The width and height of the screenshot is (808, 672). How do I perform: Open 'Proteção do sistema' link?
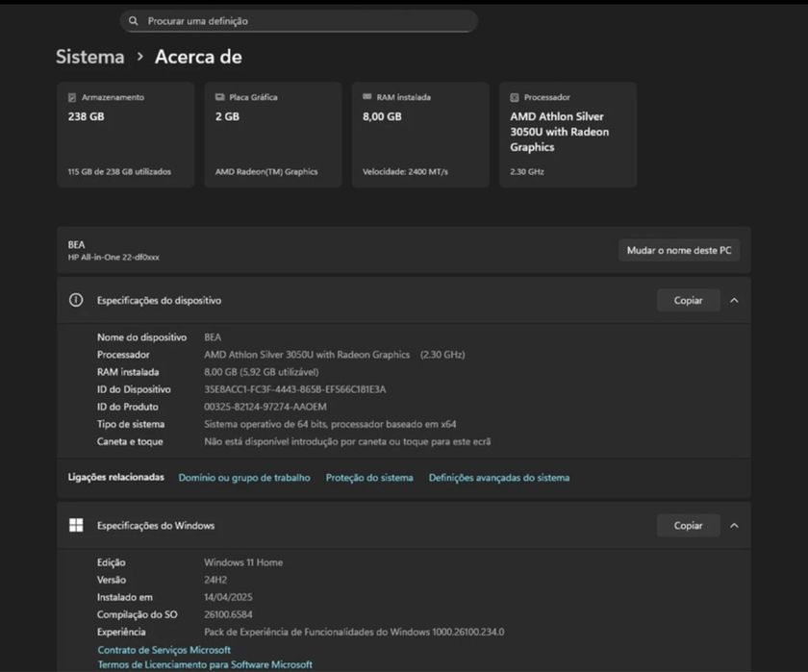pos(369,478)
